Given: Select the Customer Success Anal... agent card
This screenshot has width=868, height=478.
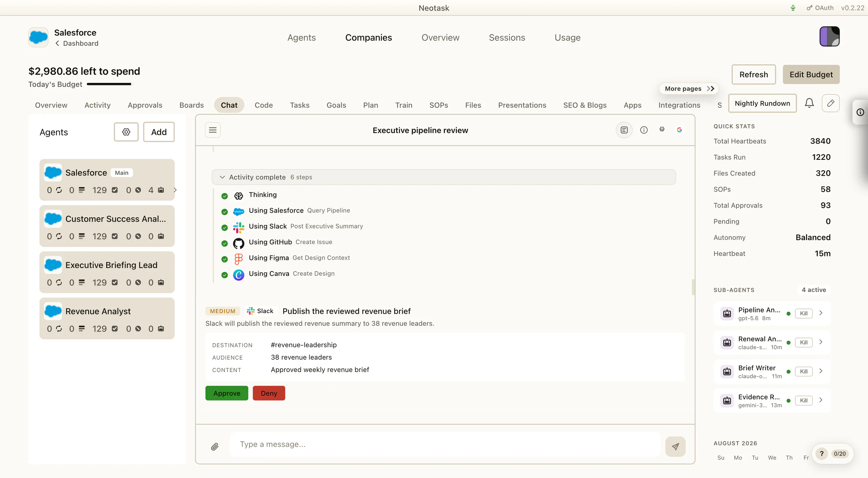Looking at the screenshot, I should coord(107,226).
